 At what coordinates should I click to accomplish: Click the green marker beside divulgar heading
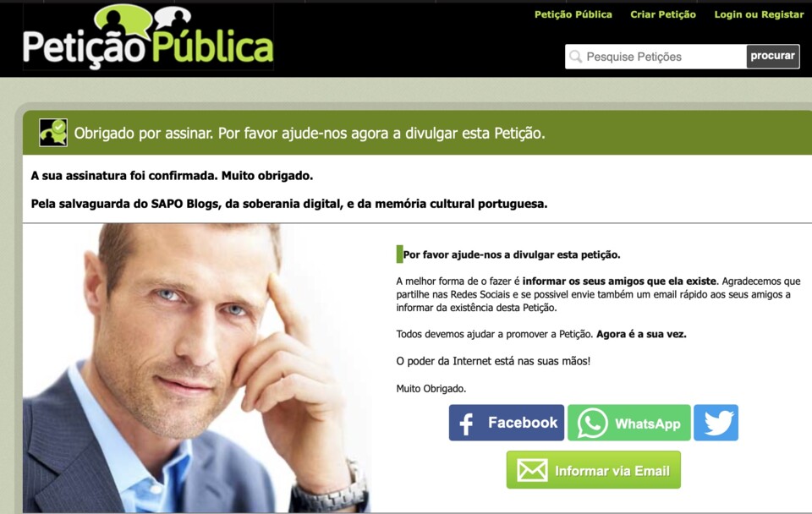pyautogui.click(x=399, y=254)
